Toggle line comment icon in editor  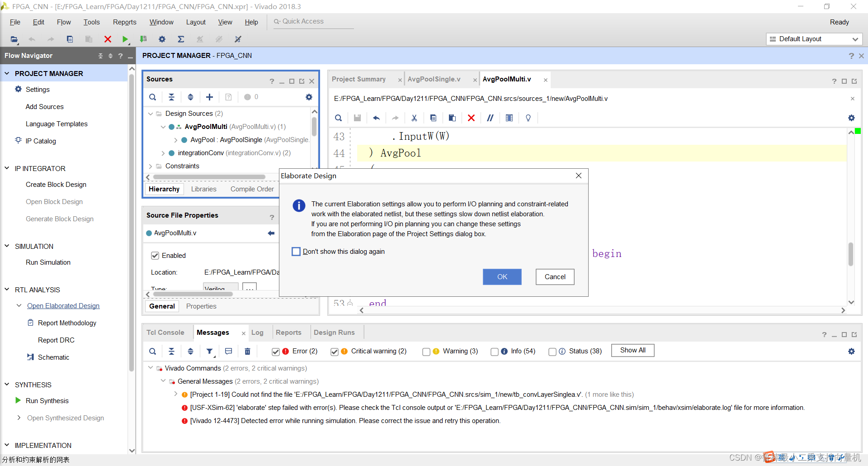click(x=490, y=118)
